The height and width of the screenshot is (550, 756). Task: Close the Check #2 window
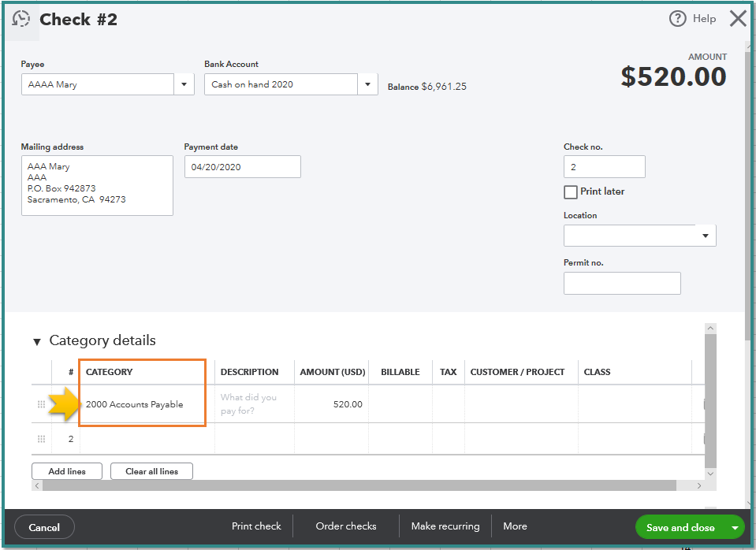point(738,19)
